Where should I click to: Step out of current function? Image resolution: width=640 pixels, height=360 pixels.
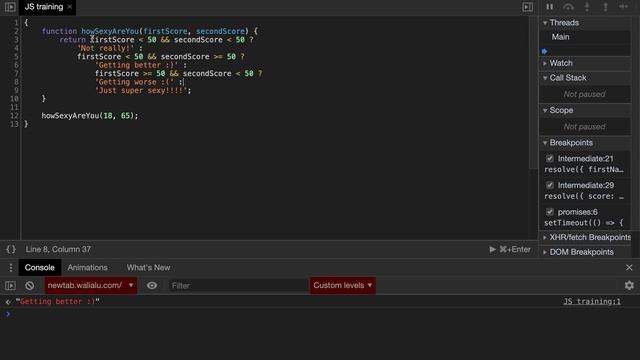point(605,7)
